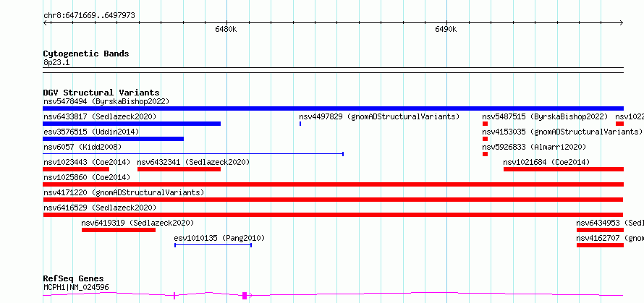Click the Cytogenetic Bands track title
Viewport: 644px width, 303px height.
[x=86, y=54]
